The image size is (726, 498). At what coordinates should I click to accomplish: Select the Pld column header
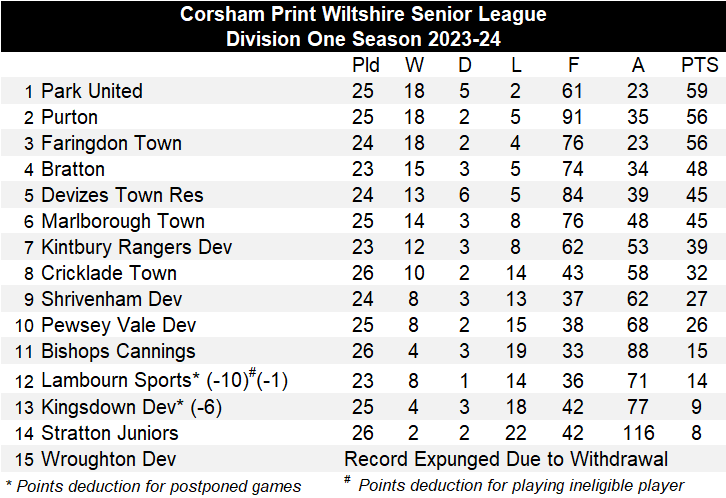tap(366, 65)
